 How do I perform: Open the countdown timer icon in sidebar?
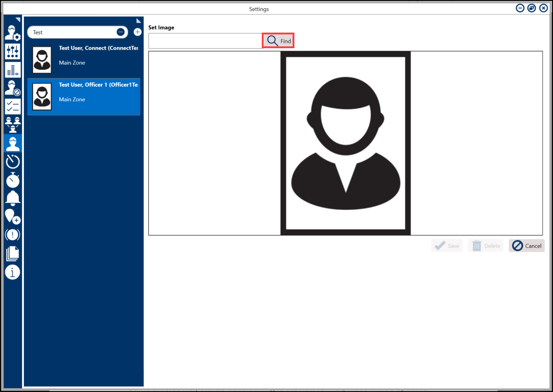(x=12, y=162)
